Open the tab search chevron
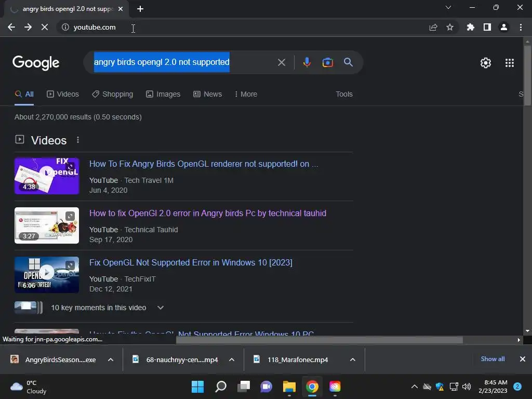 pyautogui.click(x=448, y=7)
